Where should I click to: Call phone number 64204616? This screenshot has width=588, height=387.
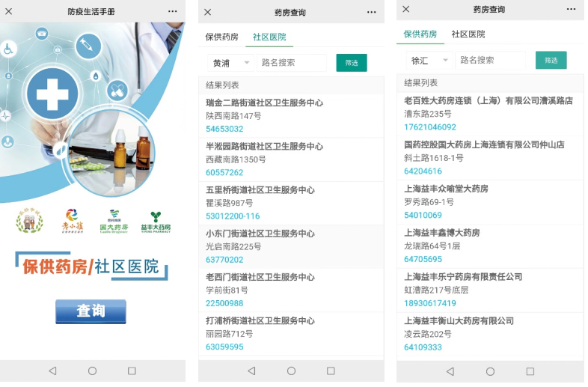(423, 171)
